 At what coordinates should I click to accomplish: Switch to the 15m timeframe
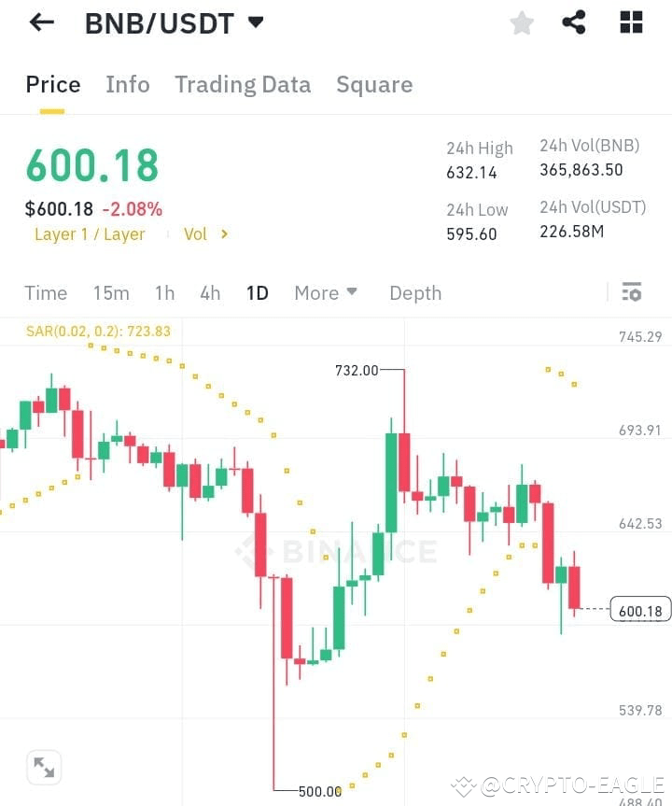pos(111,292)
